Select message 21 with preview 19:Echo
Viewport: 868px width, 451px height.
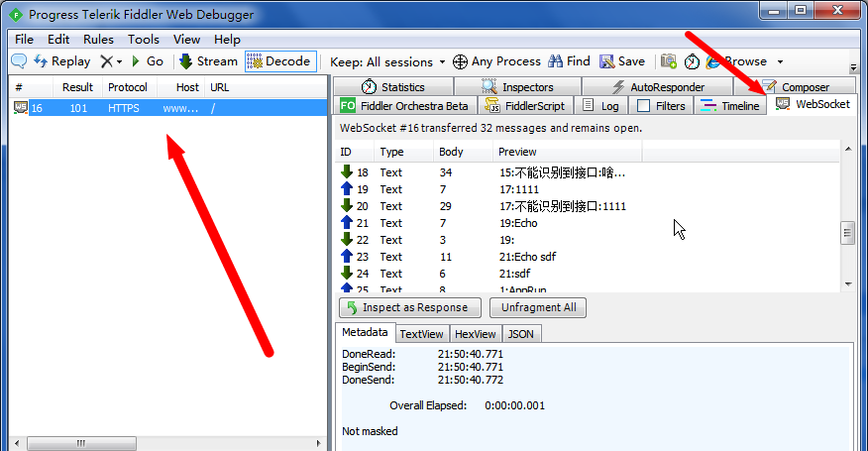click(x=587, y=223)
